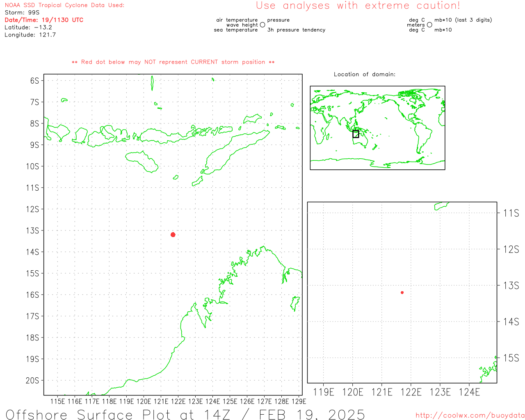This screenshot has height=420, width=525.
Task: Click '14S' label on inset map
Action: tap(511, 322)
